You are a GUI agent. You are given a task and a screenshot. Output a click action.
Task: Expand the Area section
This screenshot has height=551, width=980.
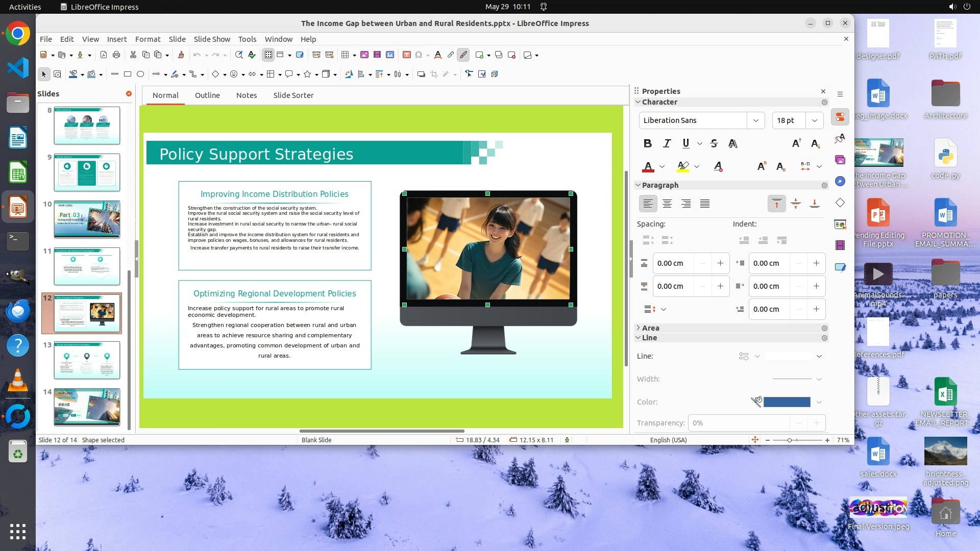650,328
